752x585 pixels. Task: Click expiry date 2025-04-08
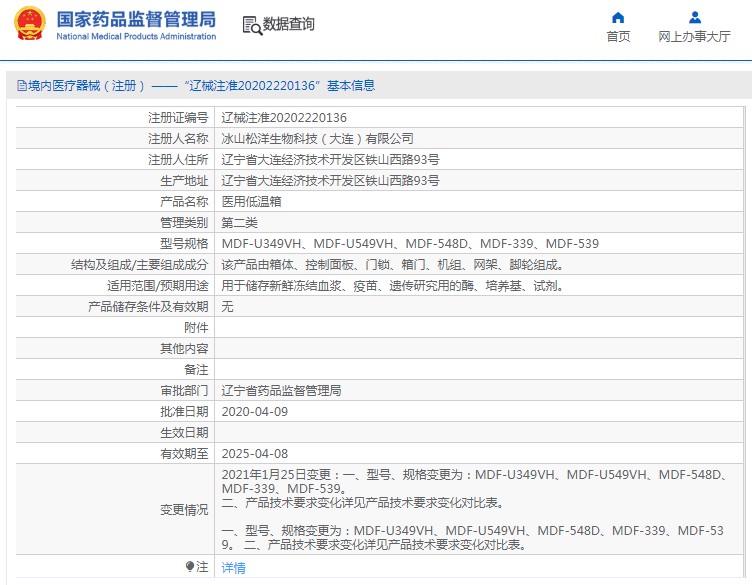tap(255, 454)
